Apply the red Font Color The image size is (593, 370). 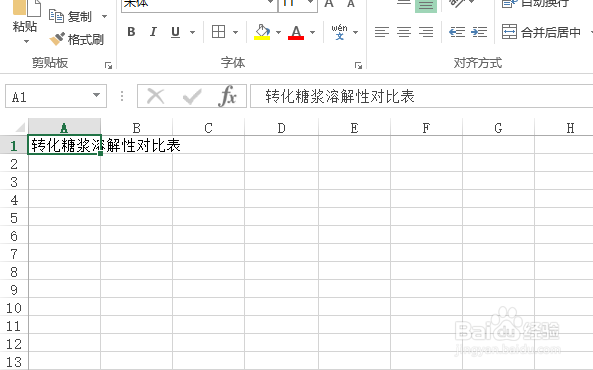[296, 32]
